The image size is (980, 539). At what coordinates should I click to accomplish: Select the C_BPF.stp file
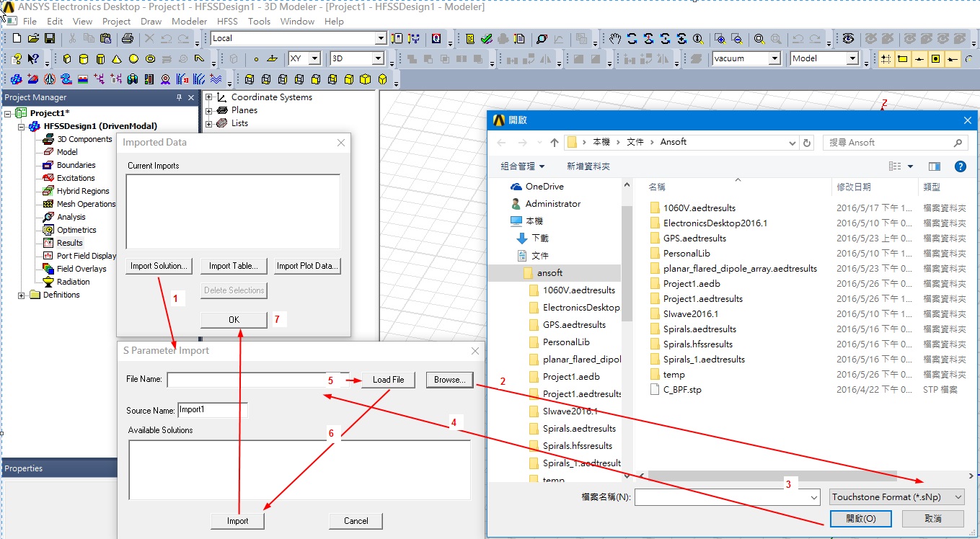click(682, 390)
